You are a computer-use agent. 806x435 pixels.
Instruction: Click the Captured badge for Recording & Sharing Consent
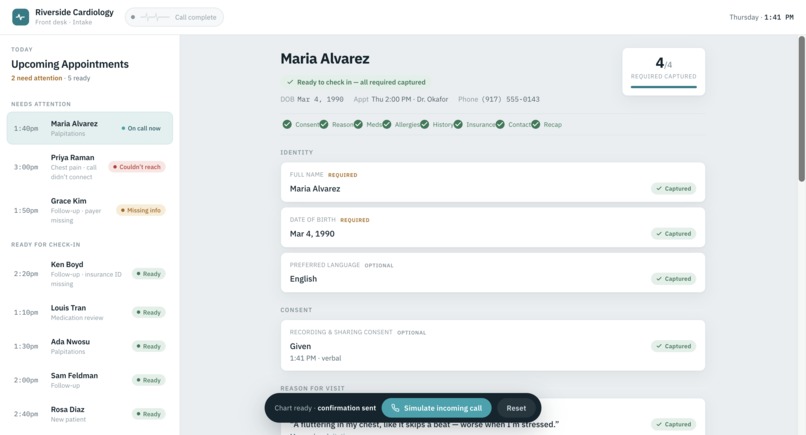673,346
